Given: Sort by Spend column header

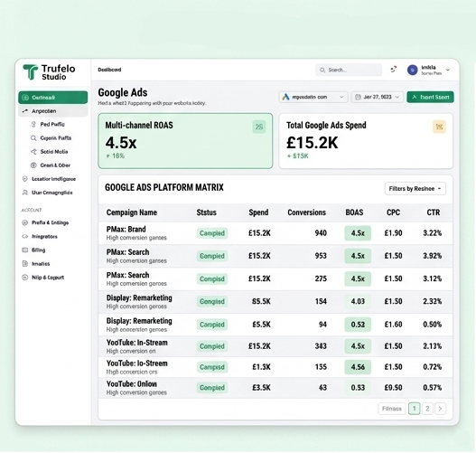Looking at the screenshot, I should (258, 212).
